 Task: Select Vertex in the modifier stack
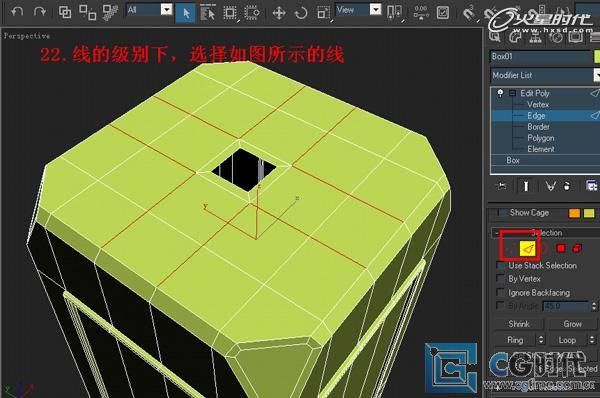538,104
